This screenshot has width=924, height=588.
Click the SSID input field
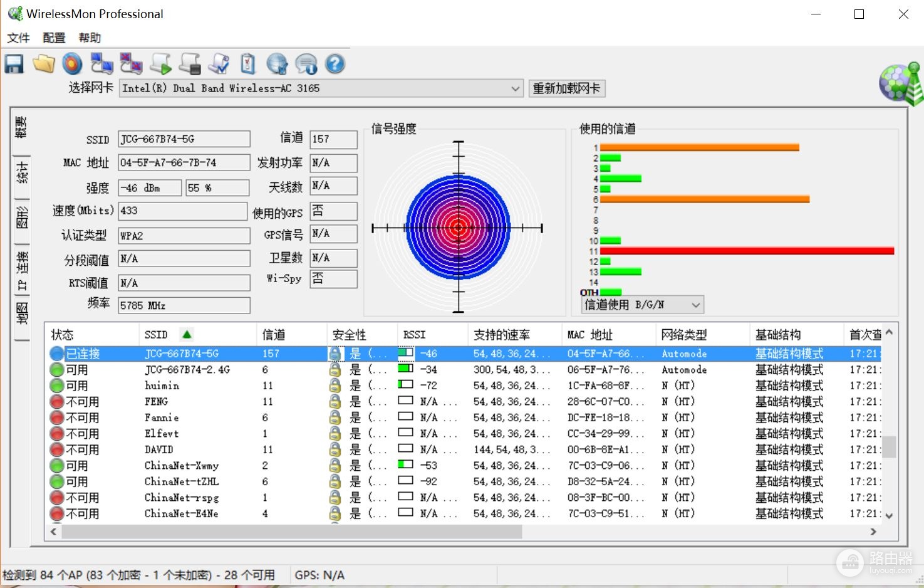[x=184, y=139]
